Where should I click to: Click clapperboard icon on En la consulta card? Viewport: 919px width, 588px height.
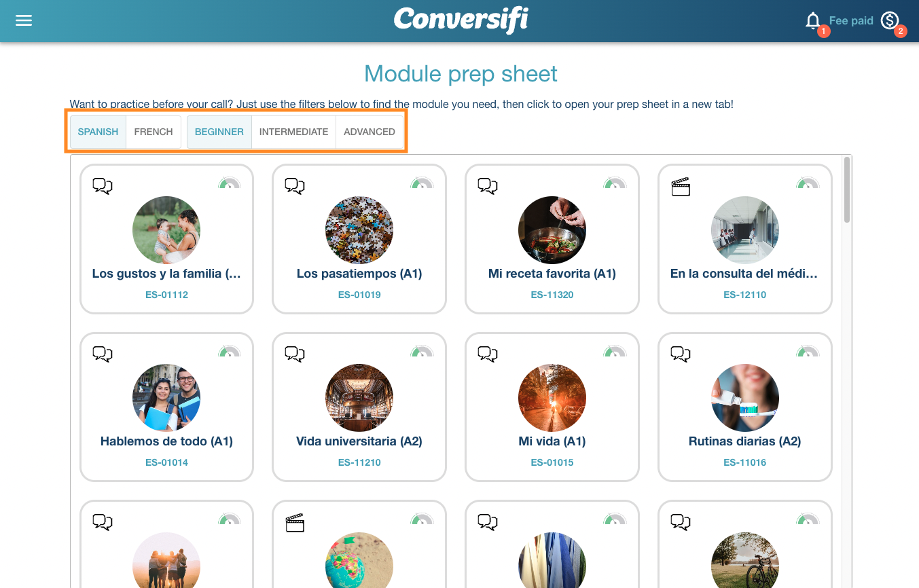click(681, 187)
